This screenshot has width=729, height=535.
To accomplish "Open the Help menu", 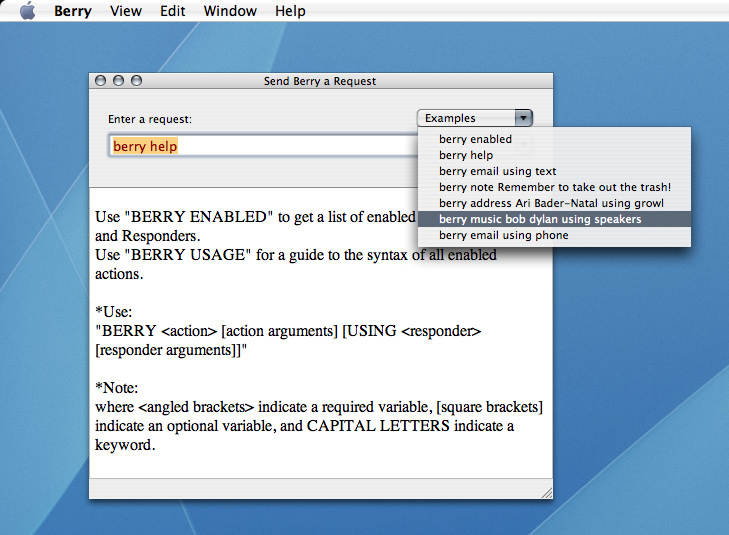I will tap(290, 11).
